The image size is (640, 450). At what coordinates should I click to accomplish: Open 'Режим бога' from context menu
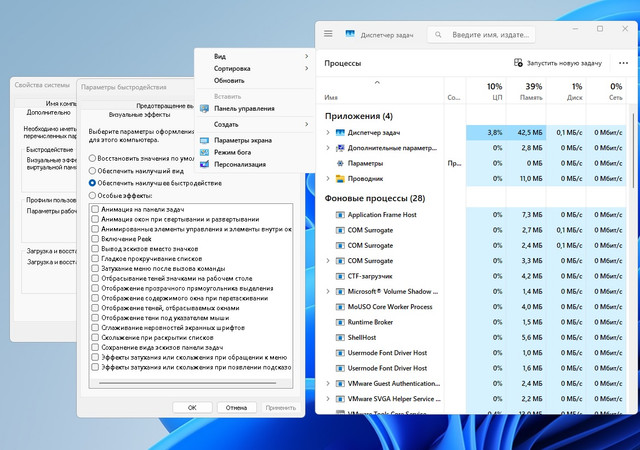tap(255, 152)
